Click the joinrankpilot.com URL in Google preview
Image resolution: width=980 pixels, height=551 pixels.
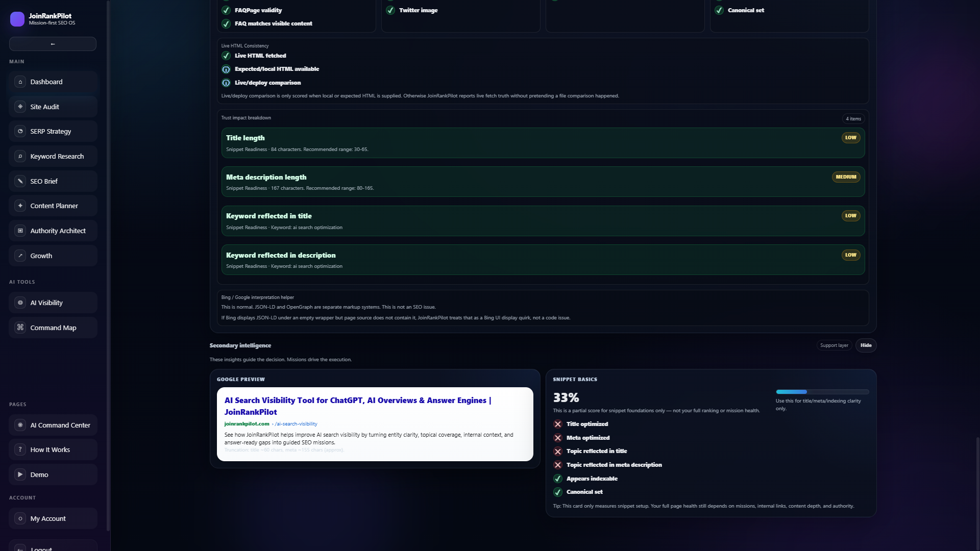[247, 424]
